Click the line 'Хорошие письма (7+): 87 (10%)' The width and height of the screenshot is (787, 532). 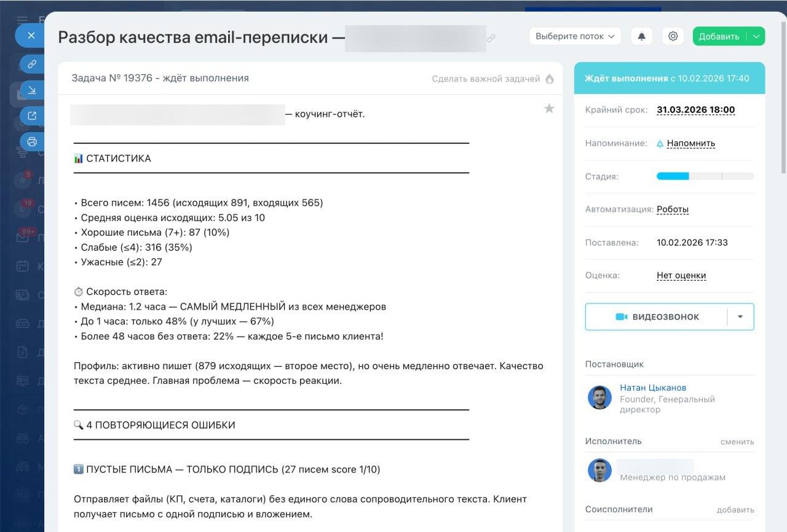click(x=151, y=232)
